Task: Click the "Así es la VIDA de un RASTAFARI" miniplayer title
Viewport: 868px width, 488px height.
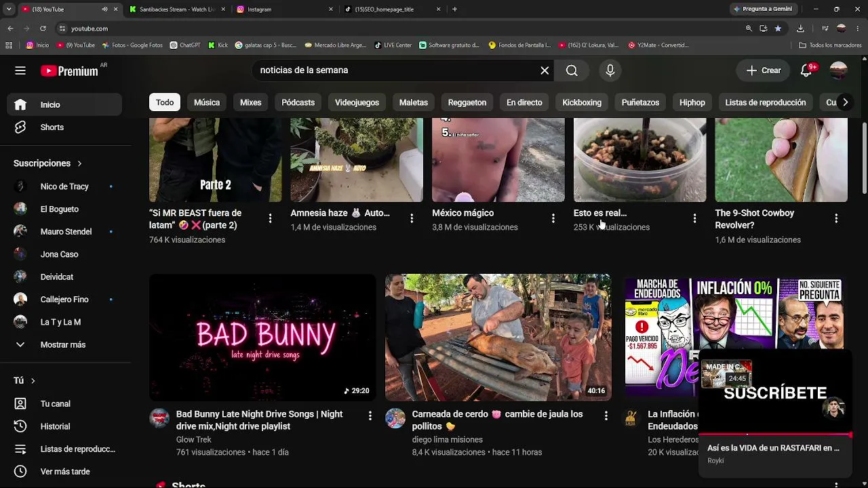Action: (x=773, y=448)
